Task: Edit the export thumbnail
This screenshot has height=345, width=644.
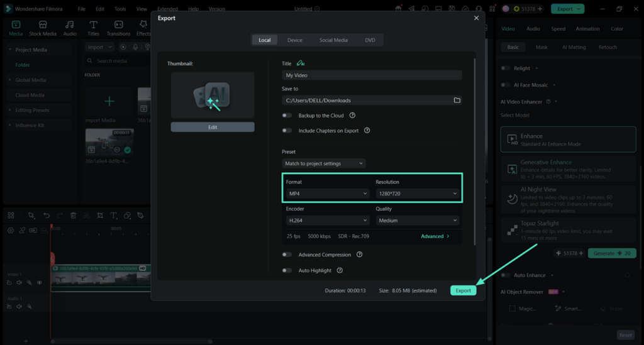Action: pos(213,127)
